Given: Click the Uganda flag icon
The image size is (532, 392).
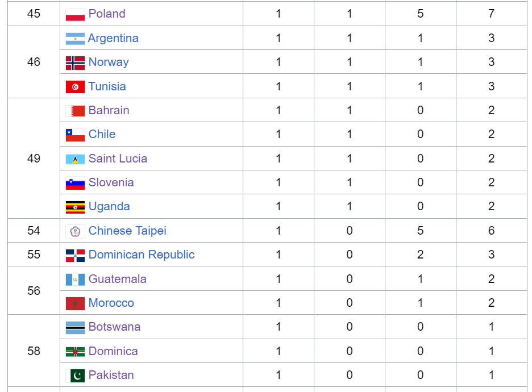Looking at the screenshot, I should click(75, 207).
